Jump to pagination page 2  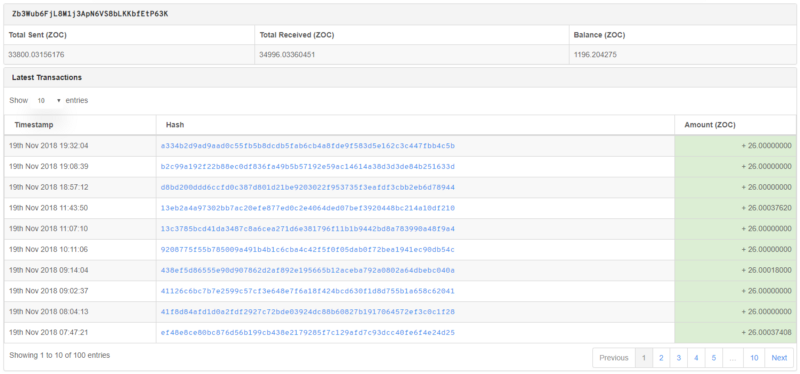[661, 358]
